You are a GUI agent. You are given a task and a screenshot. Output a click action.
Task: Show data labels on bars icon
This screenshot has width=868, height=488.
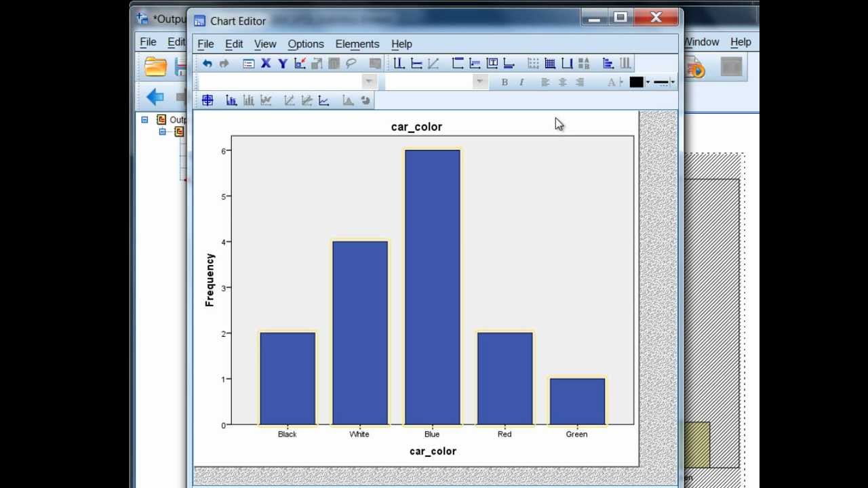coord(231,100)
